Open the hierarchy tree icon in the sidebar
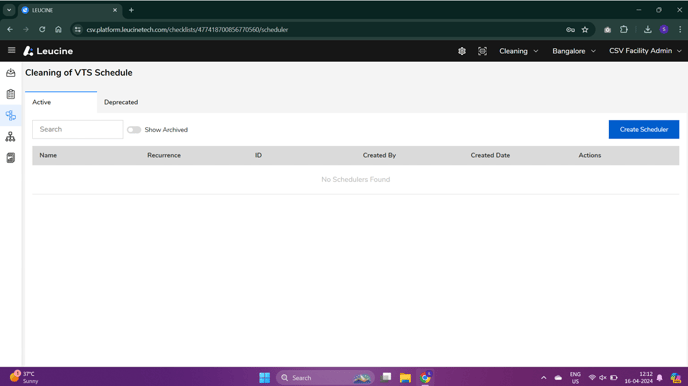Screen dimensions: 688x386 coord(11,137)
